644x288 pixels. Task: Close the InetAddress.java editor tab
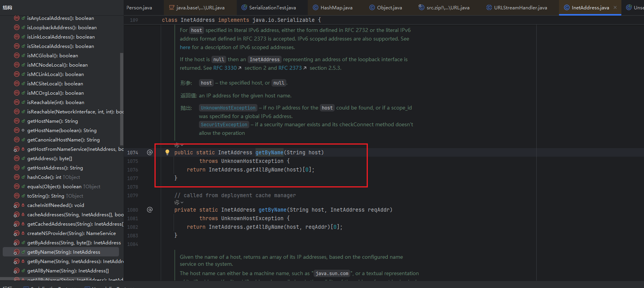pos(615,7)
